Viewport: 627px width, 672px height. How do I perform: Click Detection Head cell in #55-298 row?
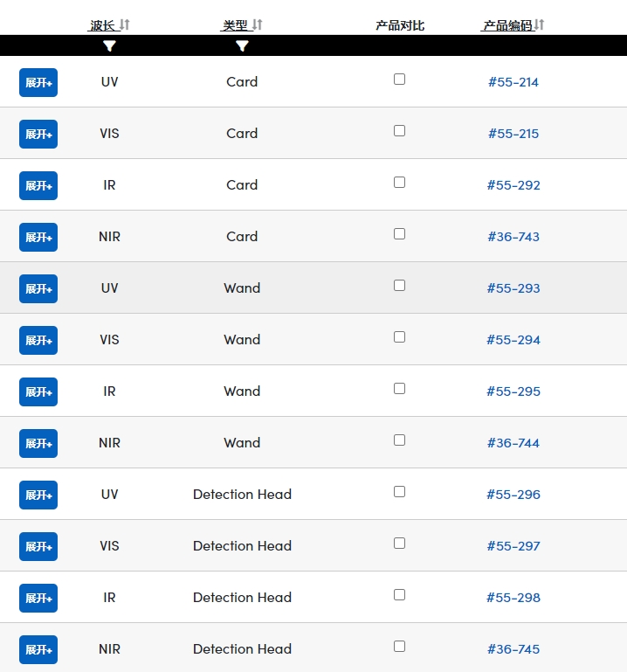(243, 598)
